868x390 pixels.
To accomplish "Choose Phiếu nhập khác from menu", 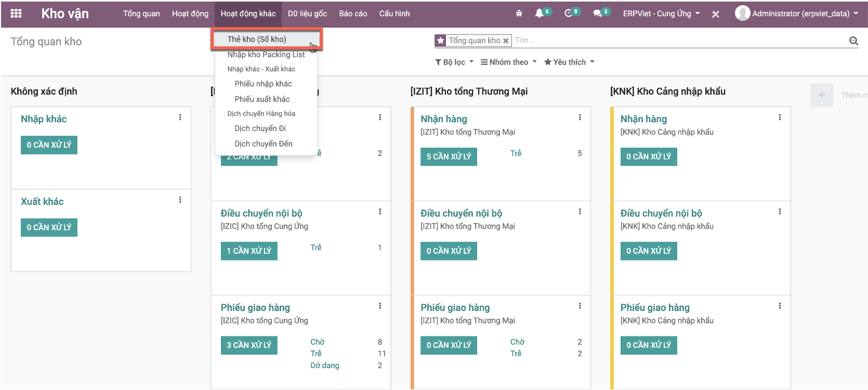I will tap(263, 84).
